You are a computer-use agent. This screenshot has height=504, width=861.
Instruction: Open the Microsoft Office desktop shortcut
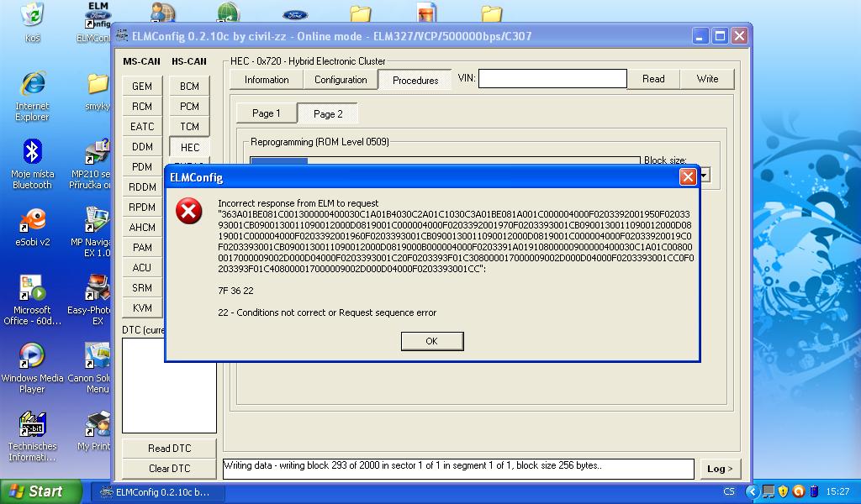click(x=32, y=289)
